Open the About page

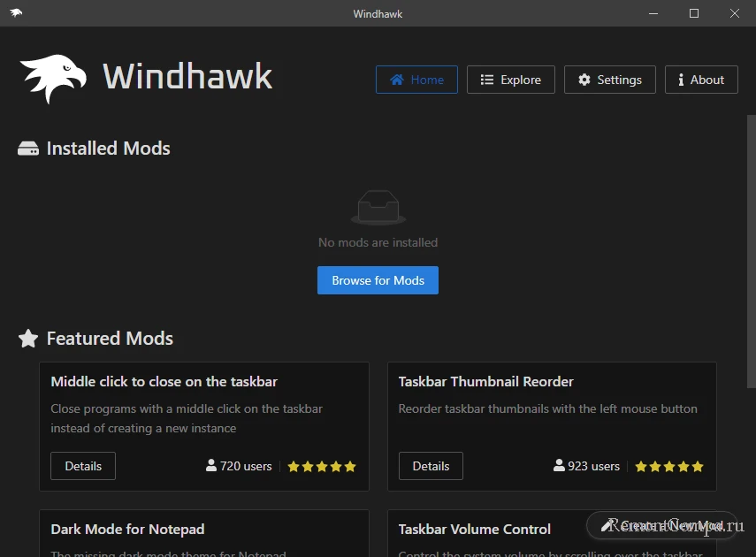pyautogui.click(x=700, y=80)
